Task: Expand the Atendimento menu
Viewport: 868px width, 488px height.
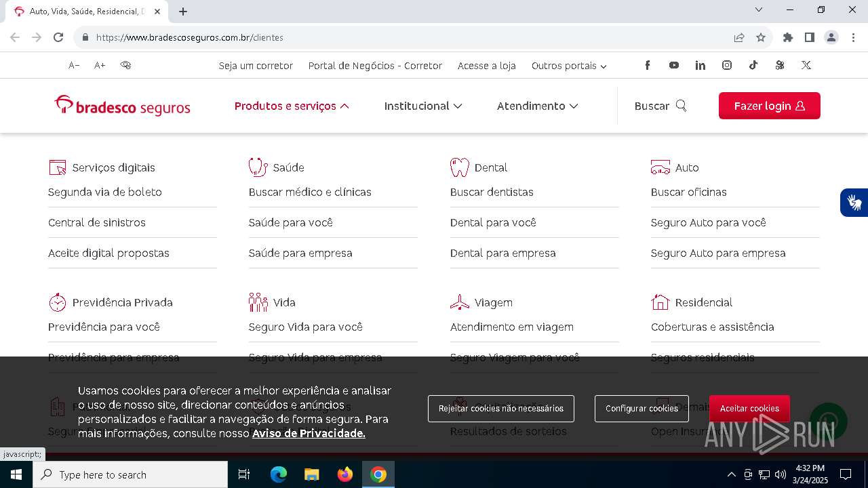Action: [537, 106]
